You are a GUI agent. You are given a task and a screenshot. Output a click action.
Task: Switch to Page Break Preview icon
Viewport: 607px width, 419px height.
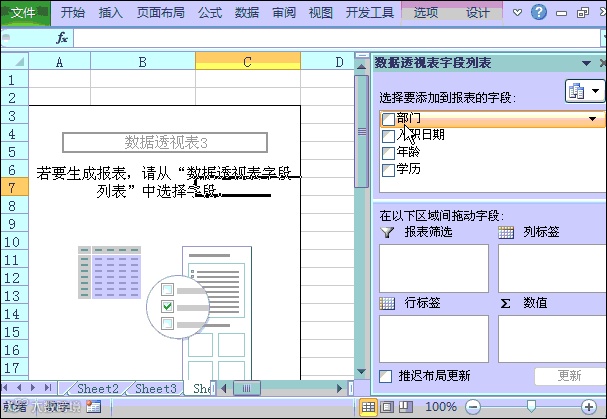tap(406, 407)
